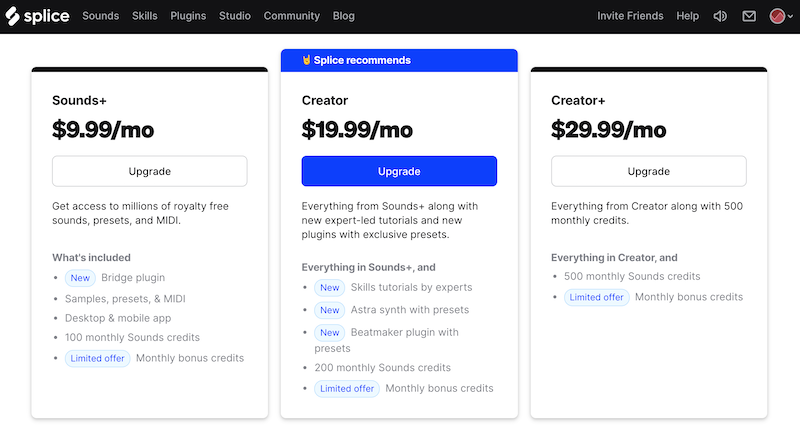This screenshot has height=431, width=800.
Task: Click the $19.99/mo price
Action: click(357, 130)
